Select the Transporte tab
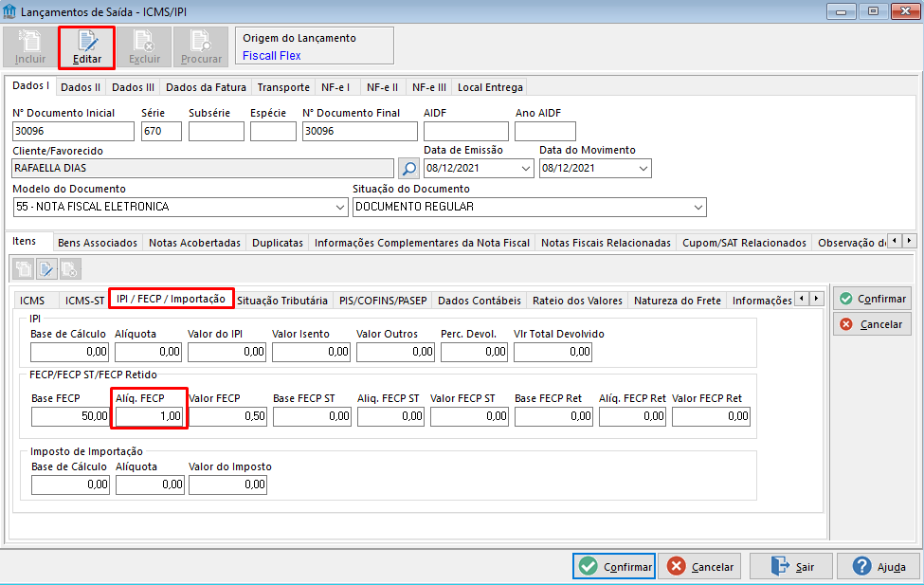 [x=283, y=87]
